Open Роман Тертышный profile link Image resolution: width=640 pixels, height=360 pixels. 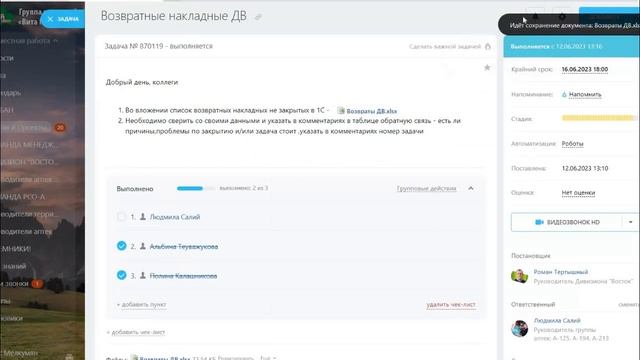click(561, 272)
